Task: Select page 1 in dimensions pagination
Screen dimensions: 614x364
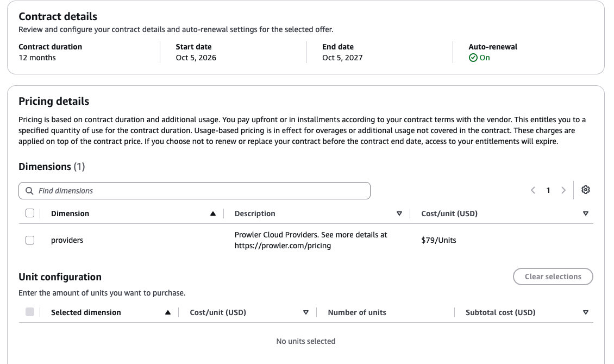Action: point(548,190)
